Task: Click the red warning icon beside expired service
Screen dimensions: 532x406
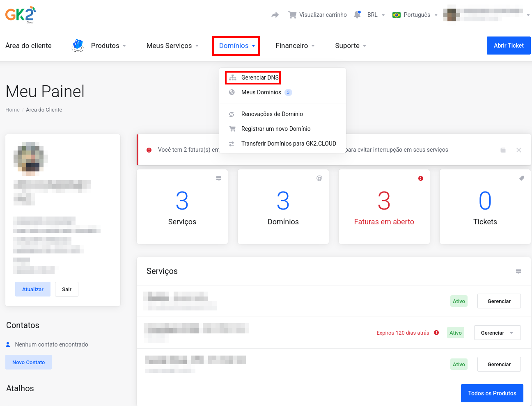Action: click(436, 333)
